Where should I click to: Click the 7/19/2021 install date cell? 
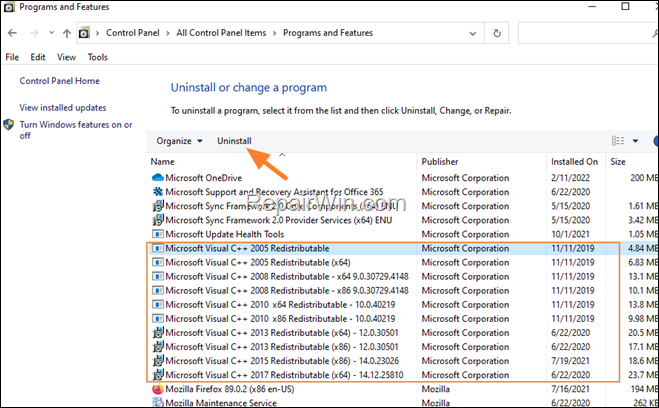570,361
